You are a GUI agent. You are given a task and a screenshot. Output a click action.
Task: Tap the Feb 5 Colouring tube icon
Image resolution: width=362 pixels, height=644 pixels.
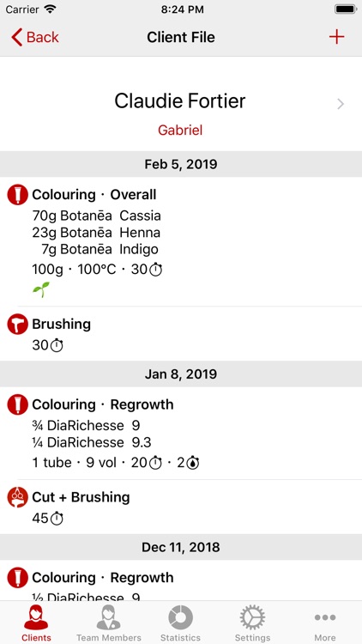[17, 194]
